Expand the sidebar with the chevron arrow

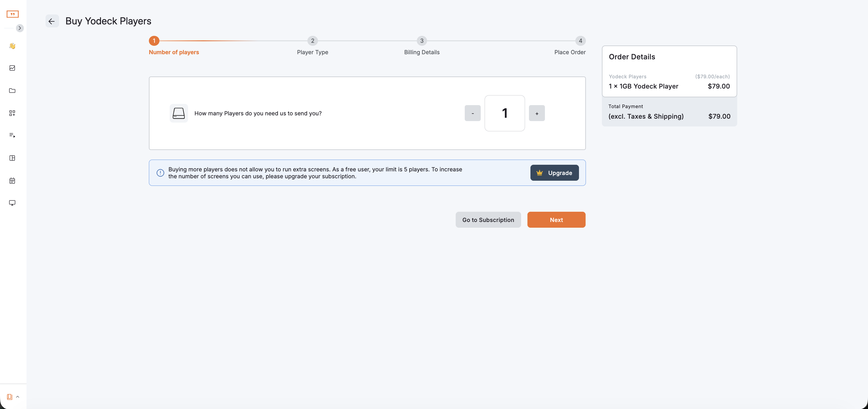click(20, 28)
